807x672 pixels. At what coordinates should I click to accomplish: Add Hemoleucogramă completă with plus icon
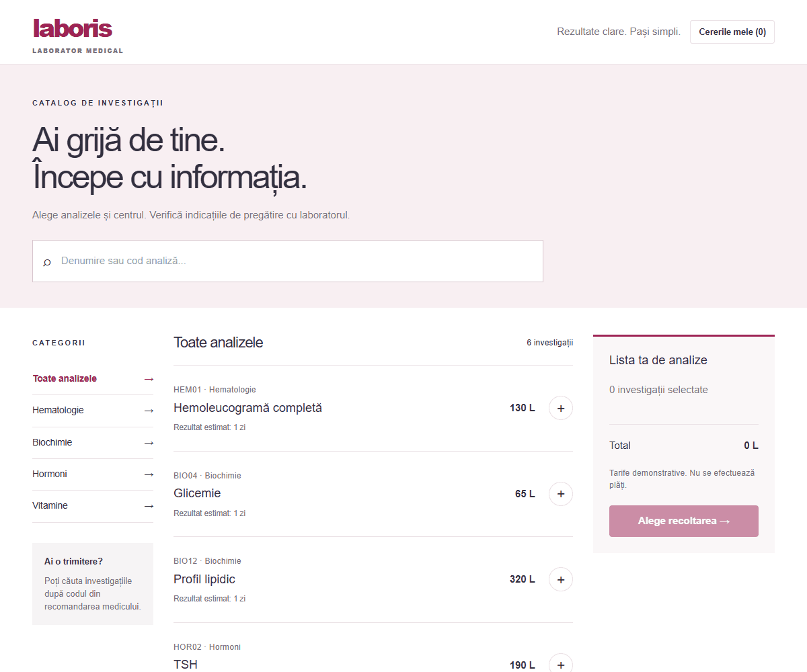tap(561, 408)
